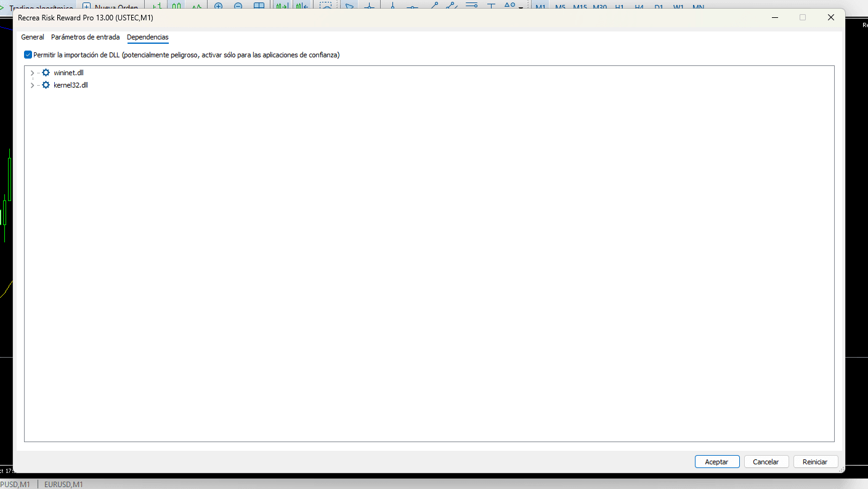Confirm with the Aceptar button
The image size is (868, 489).
click(717, 461)
